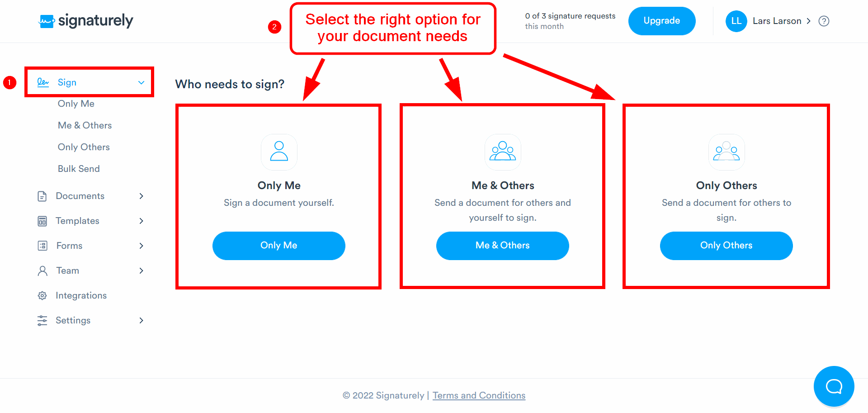Image resolution: width=868 pixels, height=413 pixels.
Task: Click the LL avatar circle
Action: click(x=736, y=21)
